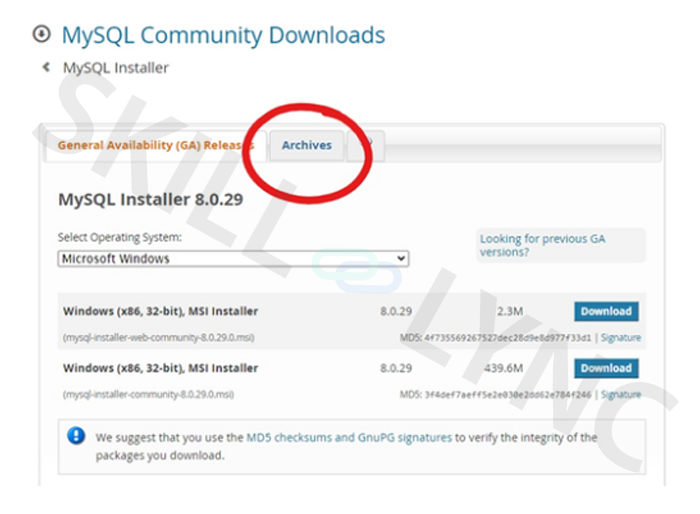Download the 2.3M web community MSI installer
Screen dimensions: 700x514
[606, 311]
